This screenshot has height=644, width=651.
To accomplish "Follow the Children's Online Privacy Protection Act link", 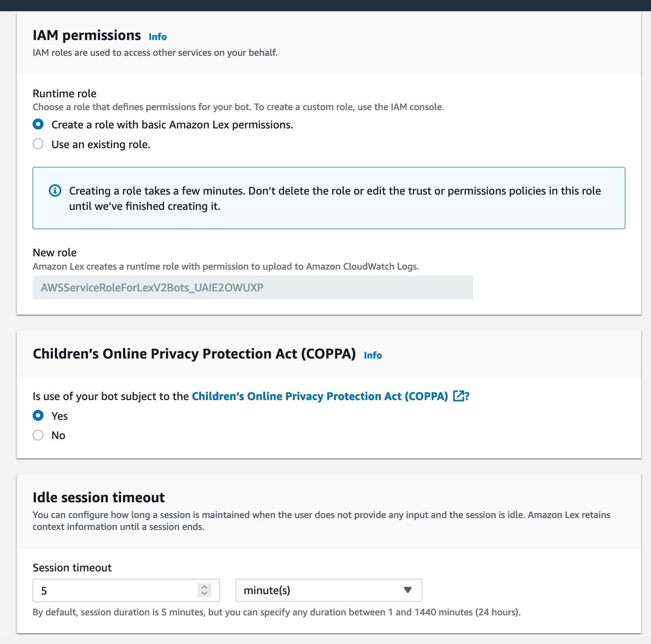I will (320, 396).
